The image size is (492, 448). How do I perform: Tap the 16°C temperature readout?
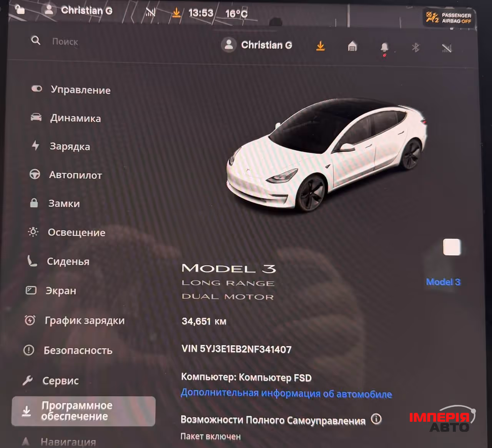pyautogui.click(x=236, y=14)
